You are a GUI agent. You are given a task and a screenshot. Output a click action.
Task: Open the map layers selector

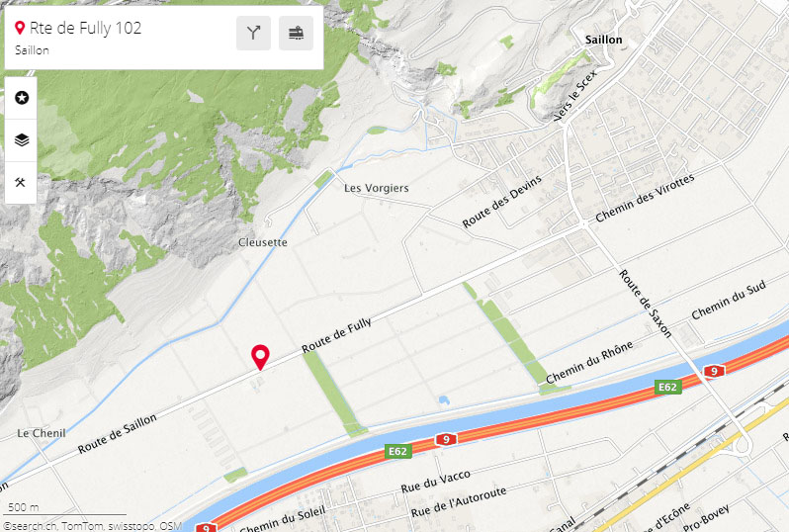[21, 139]
